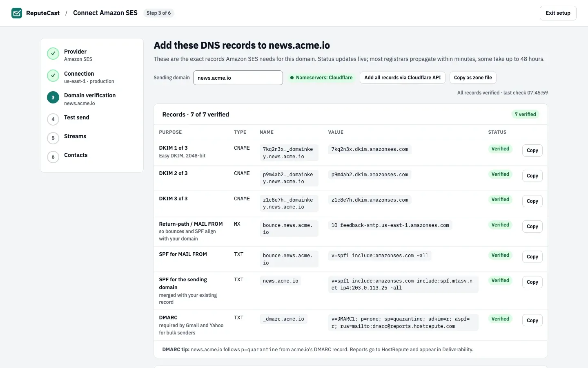Screen dimensions: 588x368
Task: Click the value v=spf1 include:amazonses.com ~all
Action: tap(380, 256)
